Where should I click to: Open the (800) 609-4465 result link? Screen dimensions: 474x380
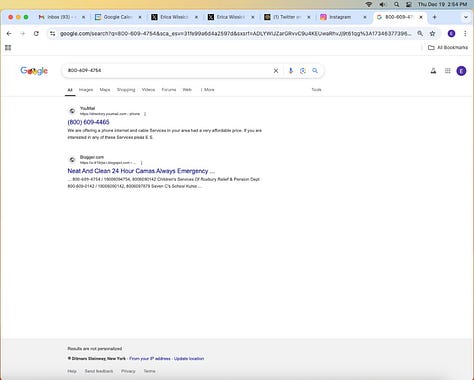(88, 122)
